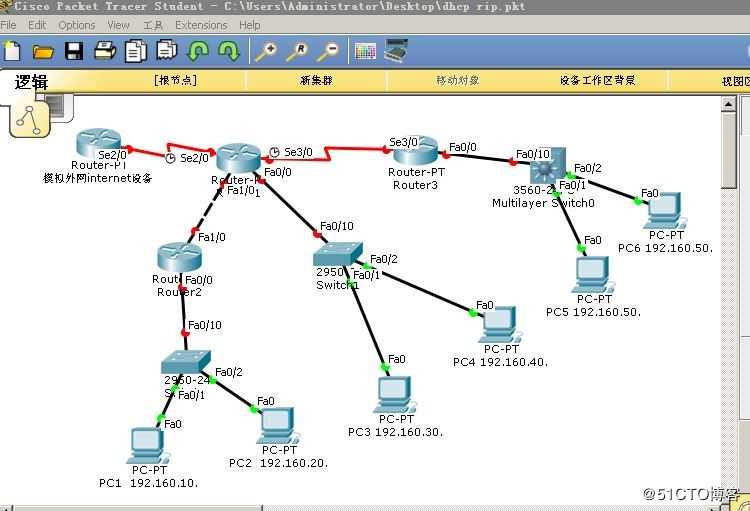Open the View menu
The width and height of the screenshot is (750, 511).
click(118, 25)
